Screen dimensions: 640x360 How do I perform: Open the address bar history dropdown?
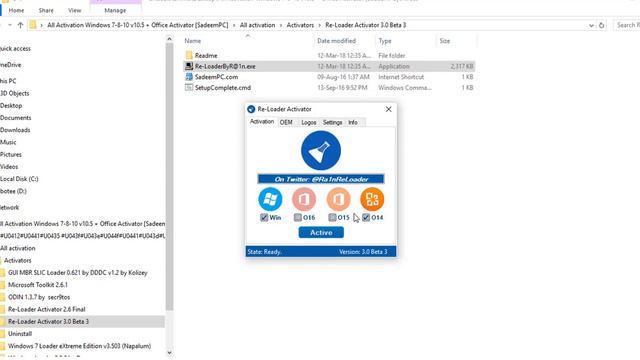(x=591, y=25)
